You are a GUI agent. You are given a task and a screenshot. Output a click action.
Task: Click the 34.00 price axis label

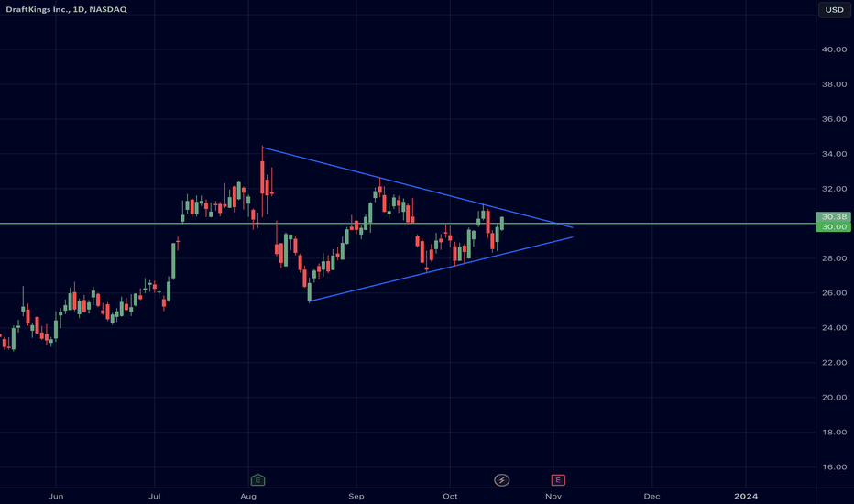click(x=834, y=154)
